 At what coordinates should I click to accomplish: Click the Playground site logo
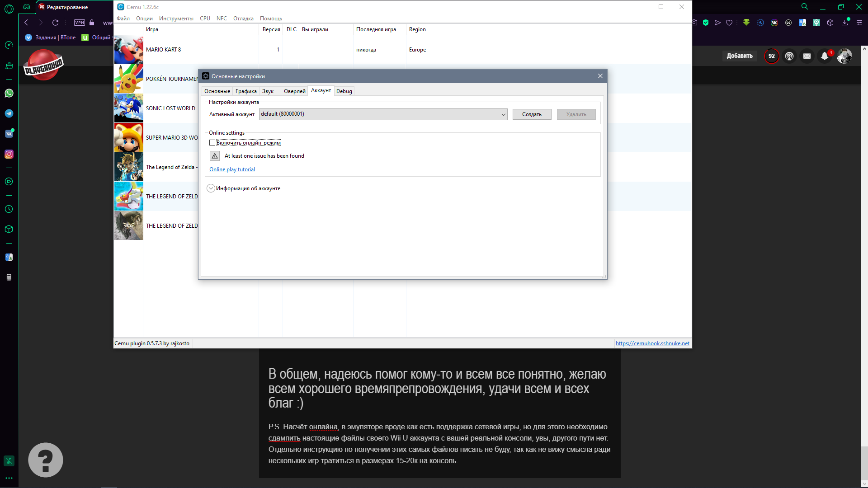pyautogui.click(x=43, y=65)
